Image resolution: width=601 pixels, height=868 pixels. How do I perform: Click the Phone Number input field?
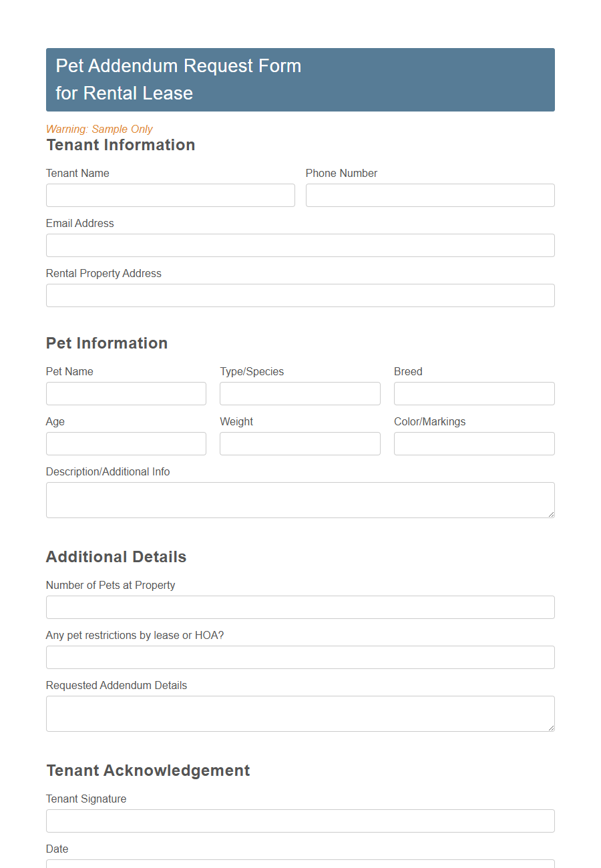429,195
